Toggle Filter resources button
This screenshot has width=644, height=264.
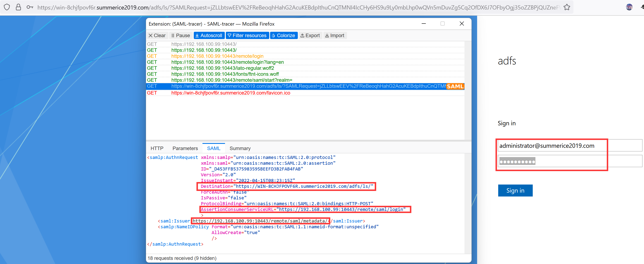coord(247,36)
